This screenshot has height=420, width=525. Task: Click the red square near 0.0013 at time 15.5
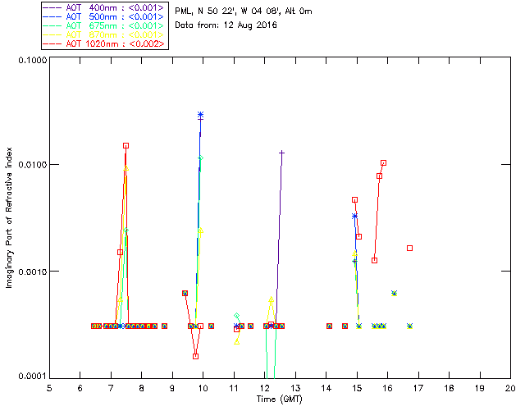pos(375,260)
